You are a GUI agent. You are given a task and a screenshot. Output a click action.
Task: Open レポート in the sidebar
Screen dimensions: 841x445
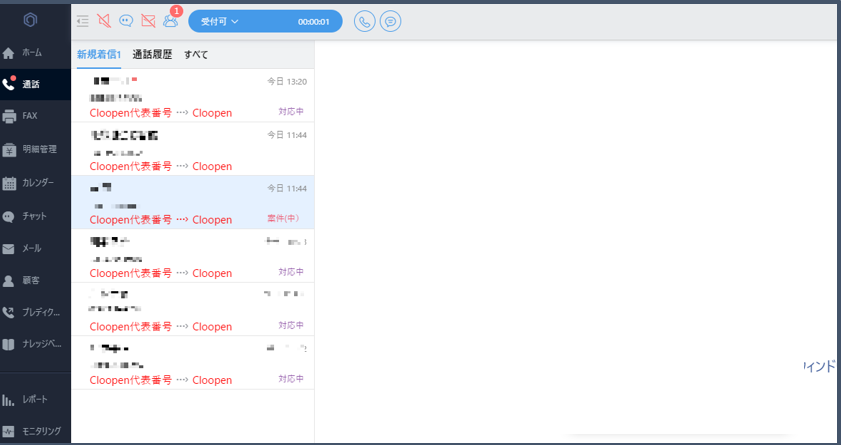35,399
